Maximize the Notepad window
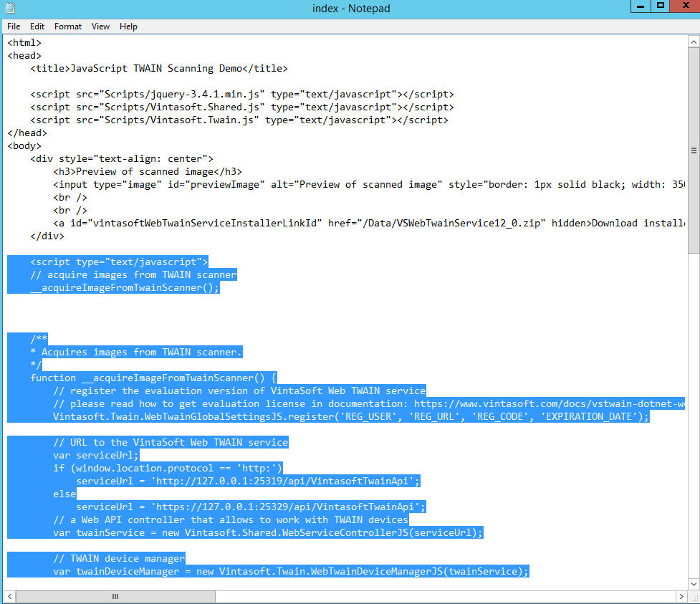 660,6
